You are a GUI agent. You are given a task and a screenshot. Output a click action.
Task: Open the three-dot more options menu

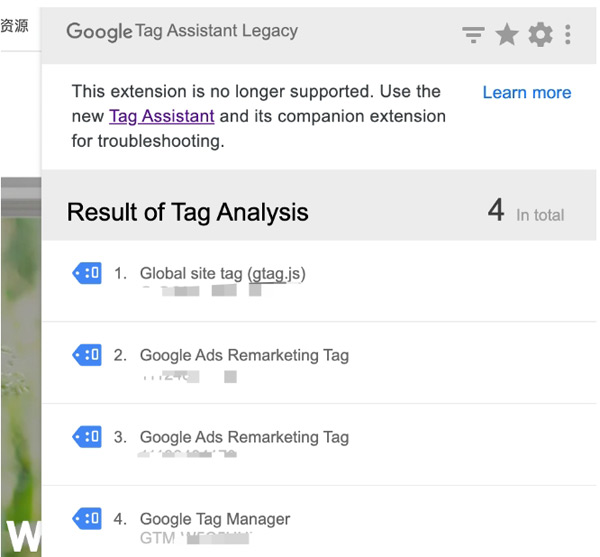point(568,35)
